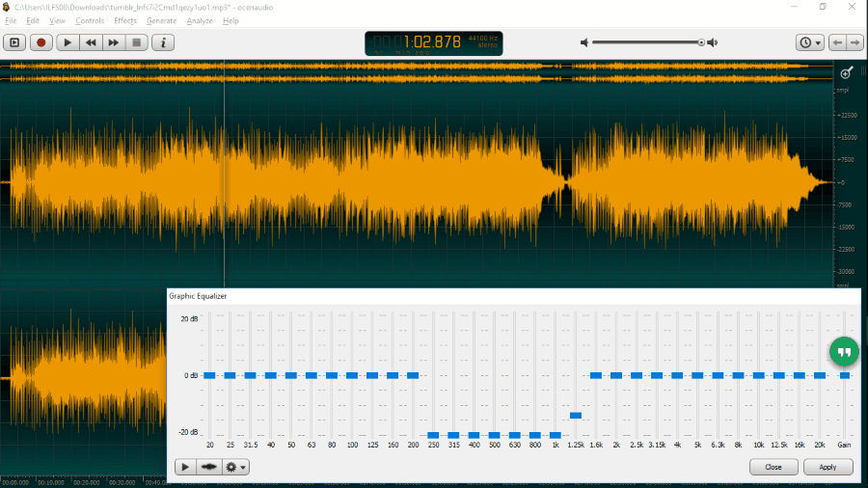868x488 pixels.
Task: Click the 500 Hz band slider handle
Action: click(495, 435)
